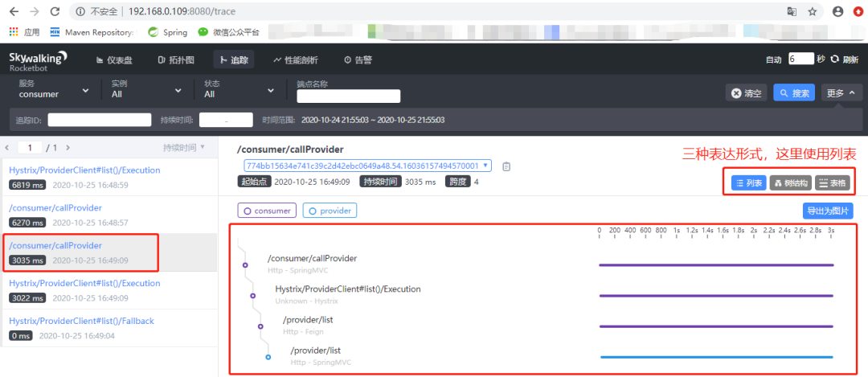Toggle the 自动 auto refresh option

[x=773, y=59]
